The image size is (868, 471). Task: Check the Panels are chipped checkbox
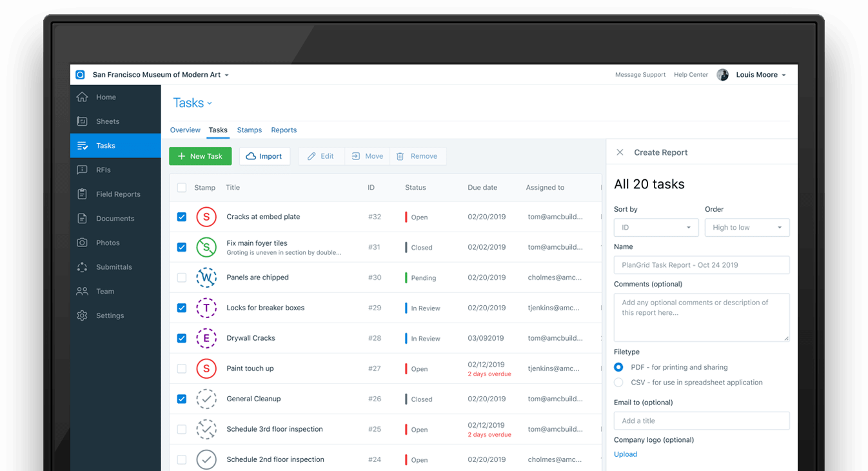click(x=182, y=277)
